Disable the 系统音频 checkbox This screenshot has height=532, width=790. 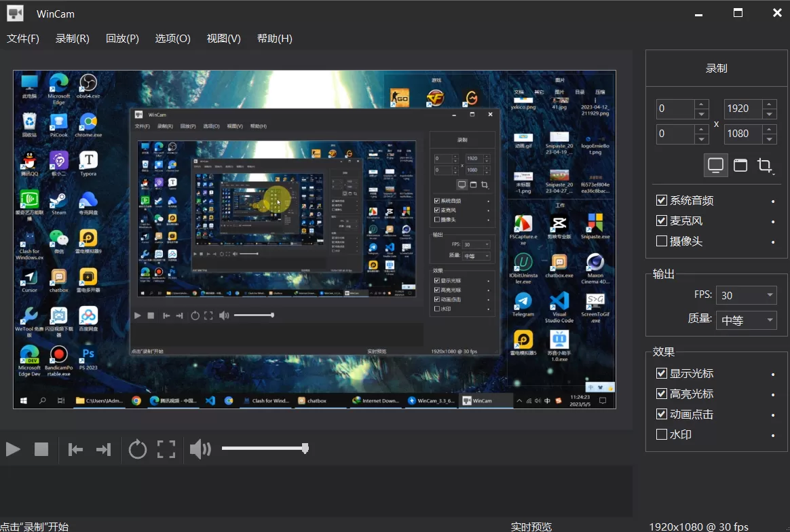[x=661, y=200]
